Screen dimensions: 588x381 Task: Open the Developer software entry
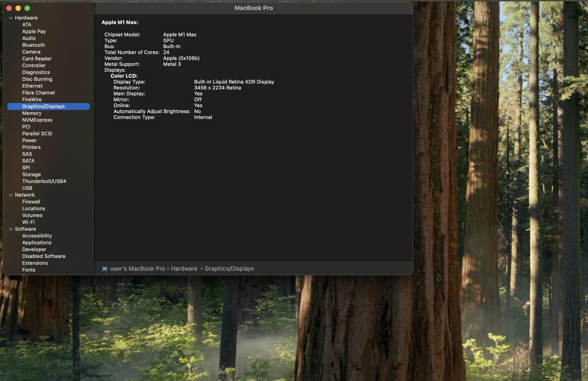click(34, 249)
